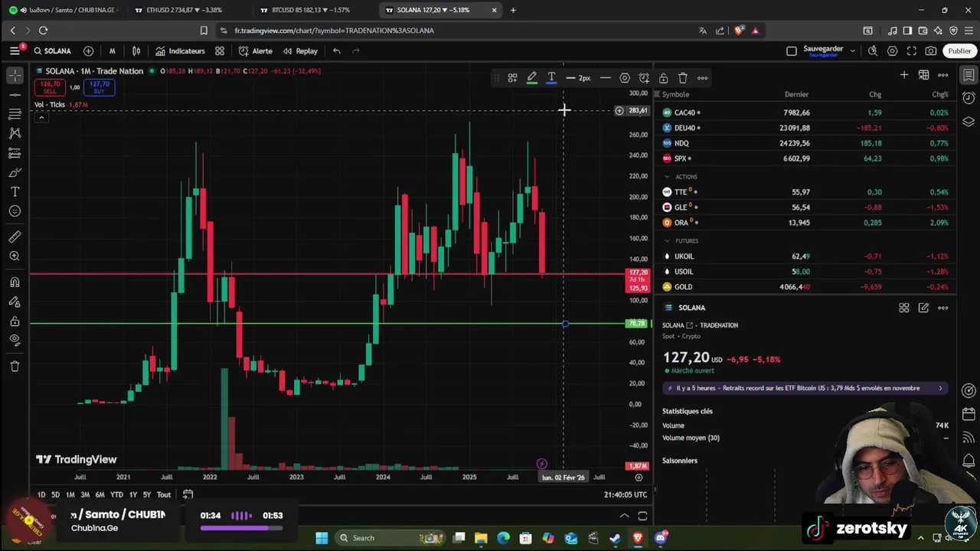Collapse the indicator legend arrow
Viewport: 980px width, 551px height.
tap(41, 117)
